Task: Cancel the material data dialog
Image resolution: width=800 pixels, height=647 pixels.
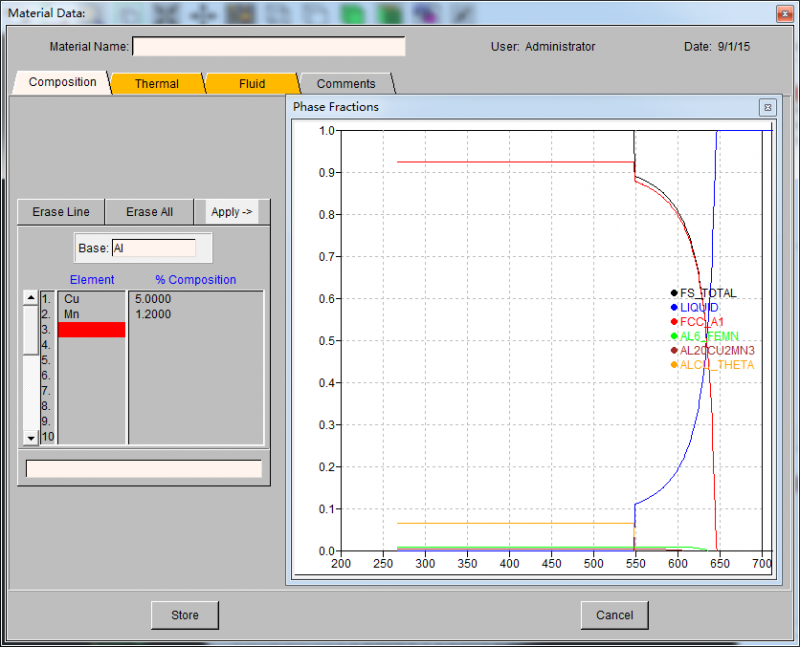Action: (614, 615)
